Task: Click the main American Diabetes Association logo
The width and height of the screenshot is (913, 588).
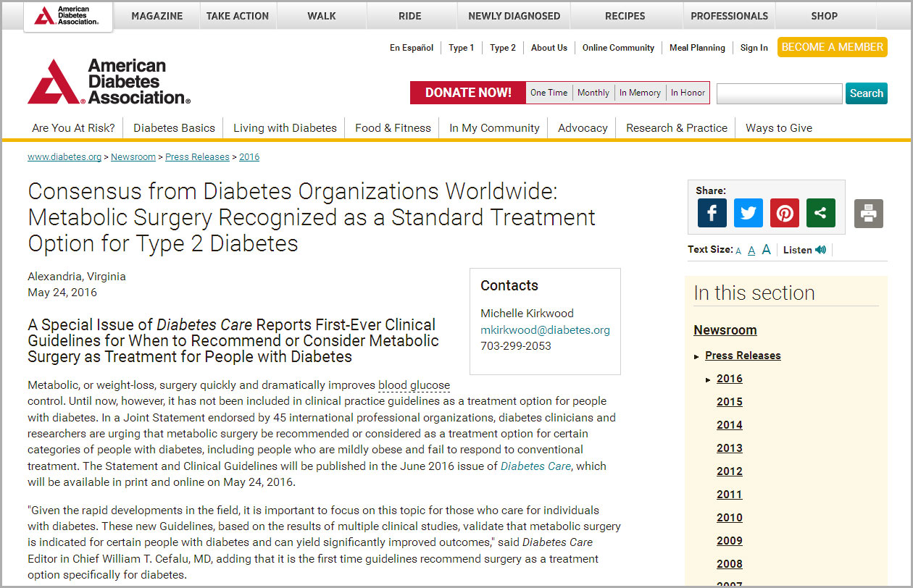Action: click(109, 81)
